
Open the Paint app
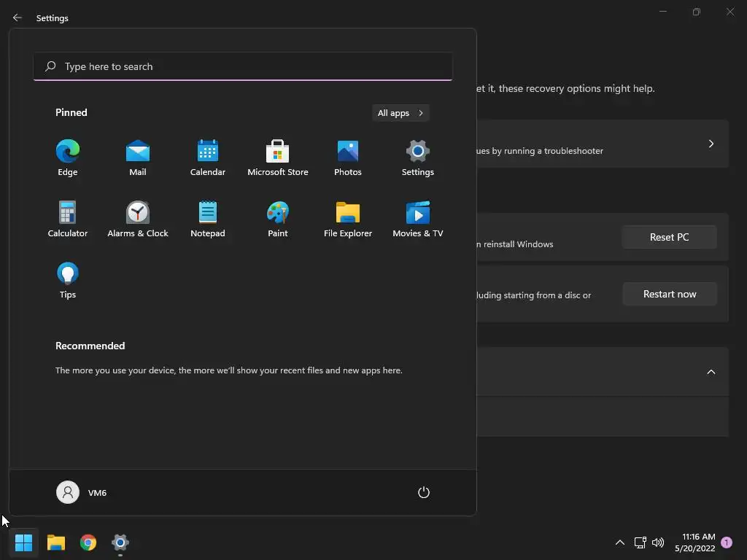[278, 219]
